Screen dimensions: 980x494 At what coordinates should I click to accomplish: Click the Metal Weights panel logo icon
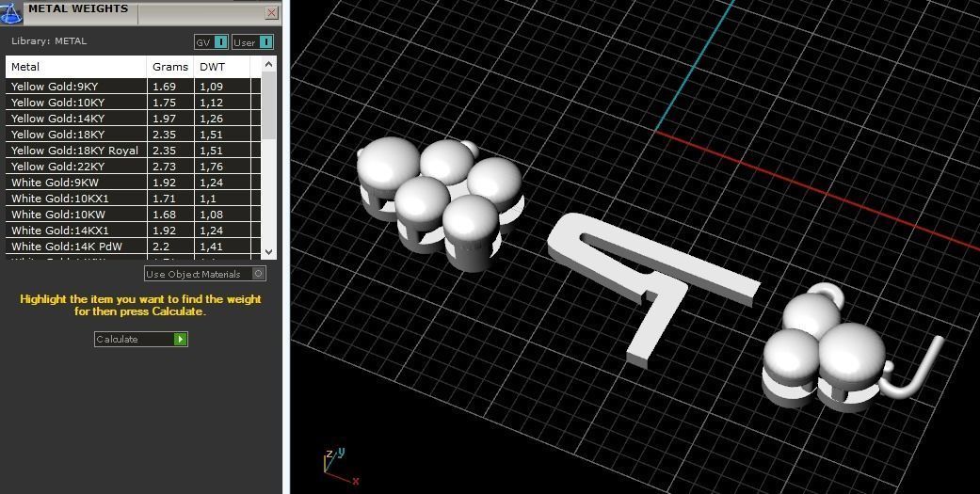[11, 12]
